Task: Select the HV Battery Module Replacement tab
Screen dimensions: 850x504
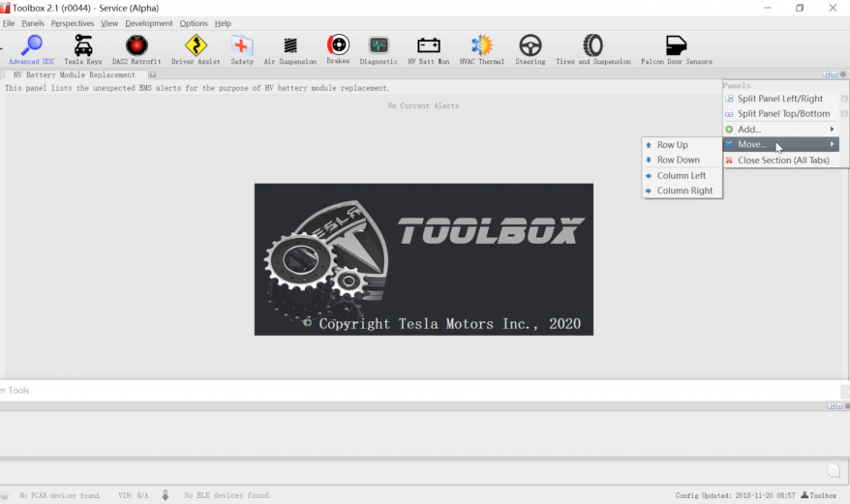Action: click(75, 74)
